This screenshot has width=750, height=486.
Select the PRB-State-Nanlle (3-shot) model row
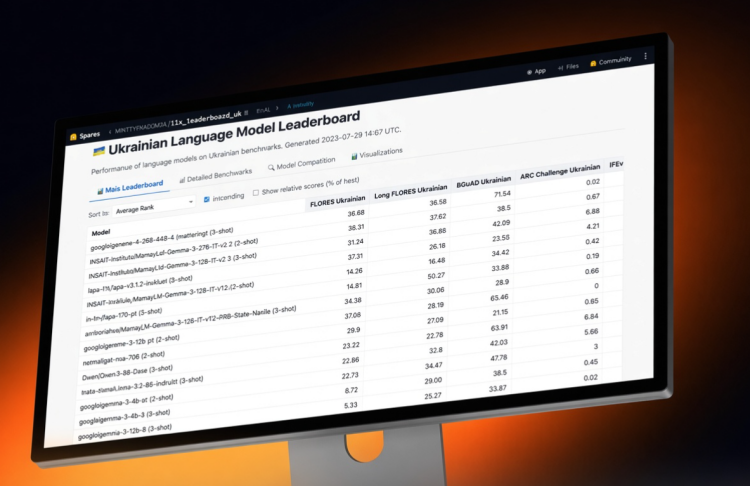point(190,321)
